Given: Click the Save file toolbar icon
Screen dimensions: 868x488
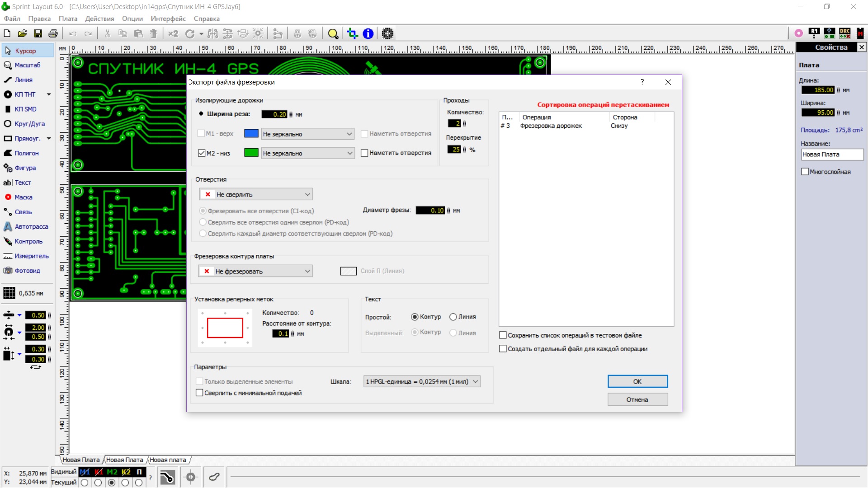Looking at the screenshot, I should 38,33.
